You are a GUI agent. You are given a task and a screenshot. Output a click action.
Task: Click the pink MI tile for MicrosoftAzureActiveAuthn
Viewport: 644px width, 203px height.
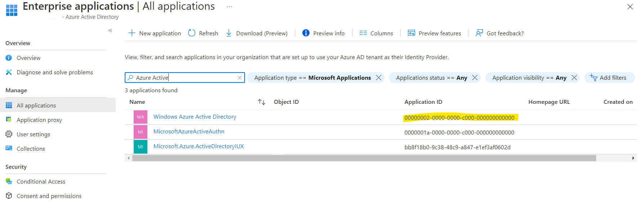point(141,132)
